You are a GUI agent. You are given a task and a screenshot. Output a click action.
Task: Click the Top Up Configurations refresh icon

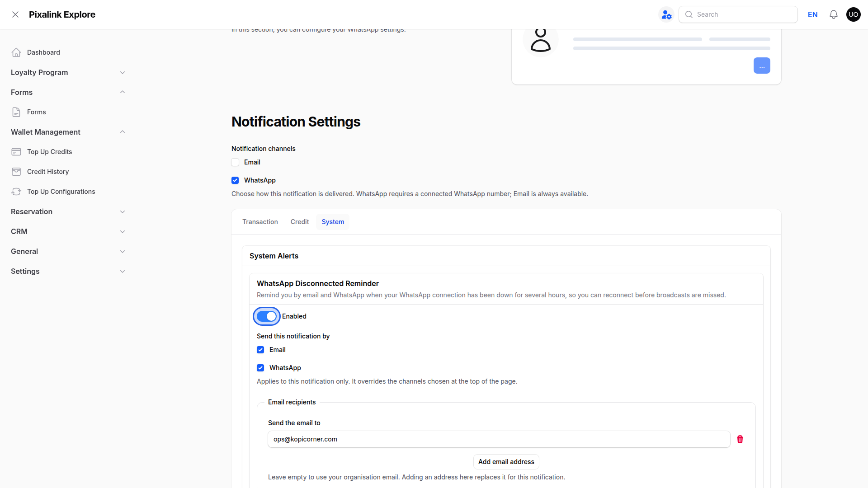point(16,192)
